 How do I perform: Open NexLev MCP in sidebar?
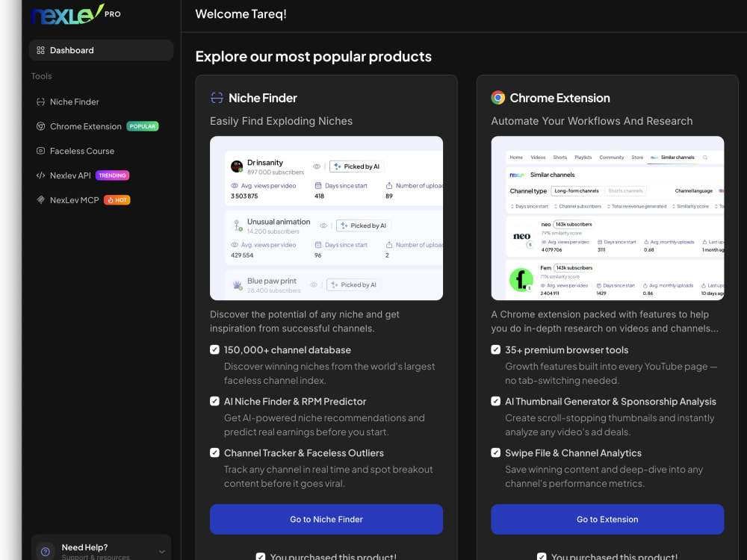click(x=101, y=200)
